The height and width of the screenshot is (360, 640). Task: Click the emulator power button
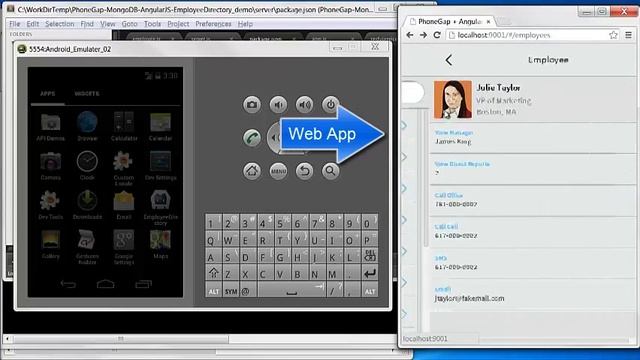(330, 104)
